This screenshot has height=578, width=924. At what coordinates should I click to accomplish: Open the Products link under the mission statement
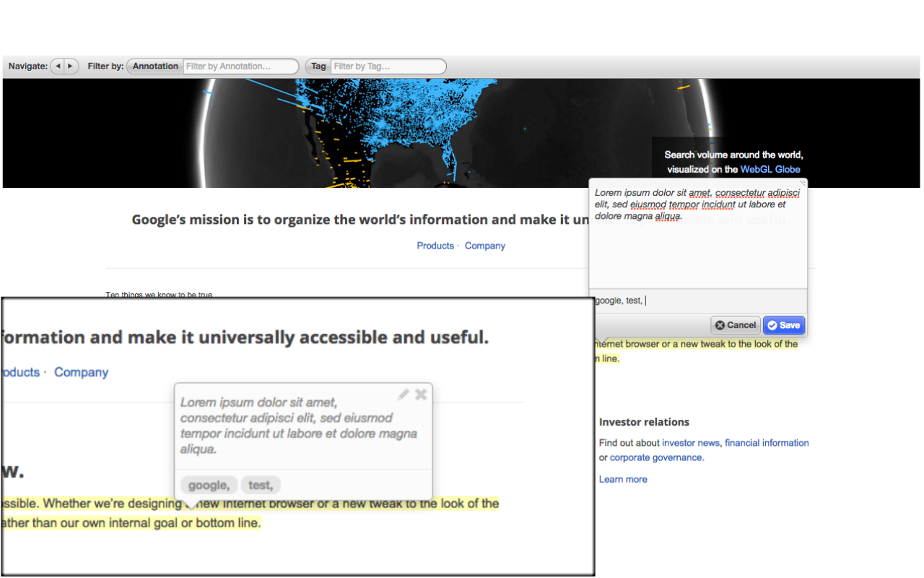tap(435, 246)
